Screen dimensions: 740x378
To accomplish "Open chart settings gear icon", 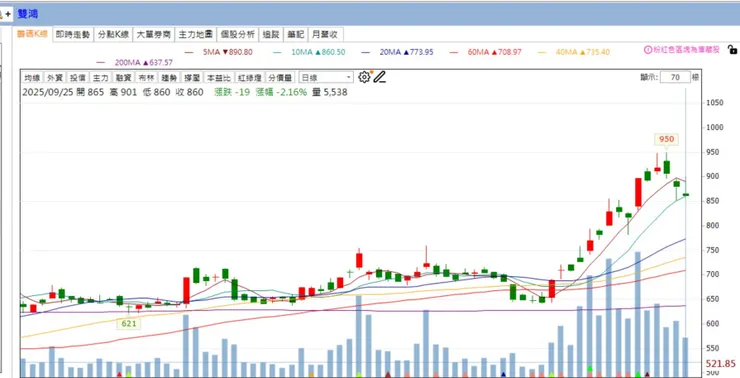I will pyautogui.click(x=364, y=77).
